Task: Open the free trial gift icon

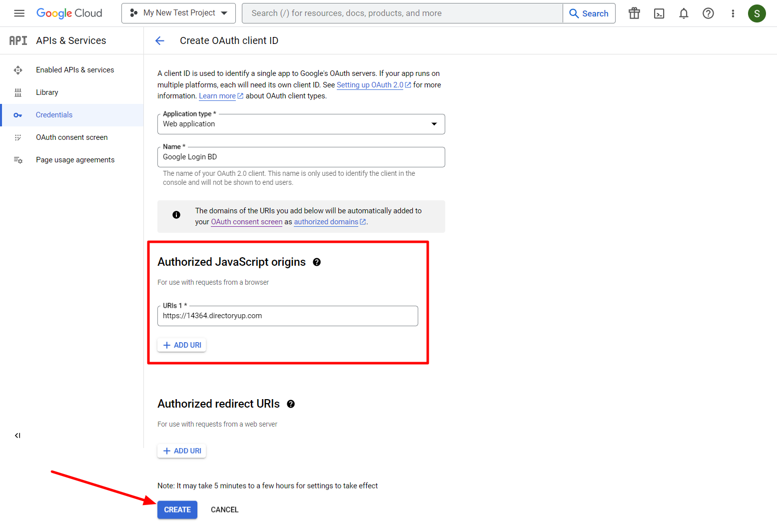Action: [634, 13]
